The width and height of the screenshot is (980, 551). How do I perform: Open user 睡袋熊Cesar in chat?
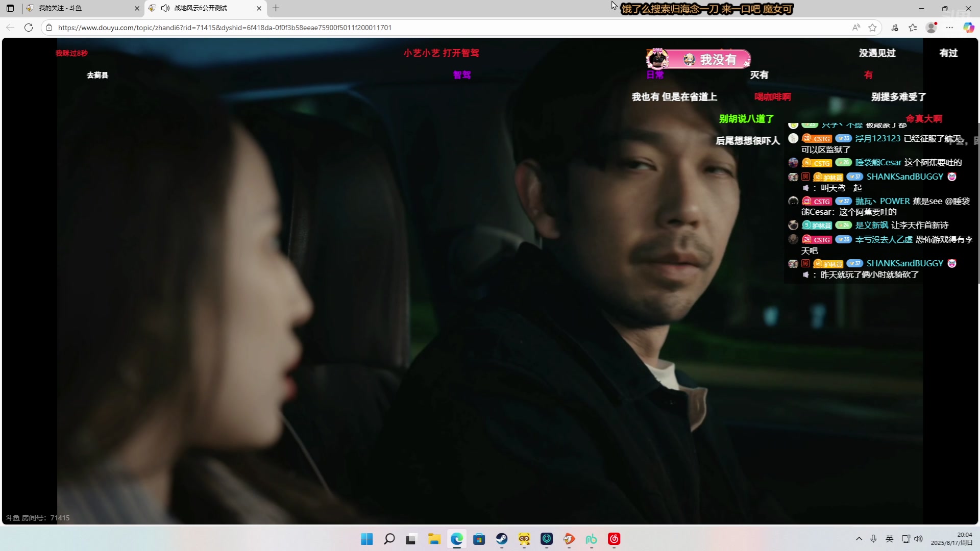[x=878, y=162]
